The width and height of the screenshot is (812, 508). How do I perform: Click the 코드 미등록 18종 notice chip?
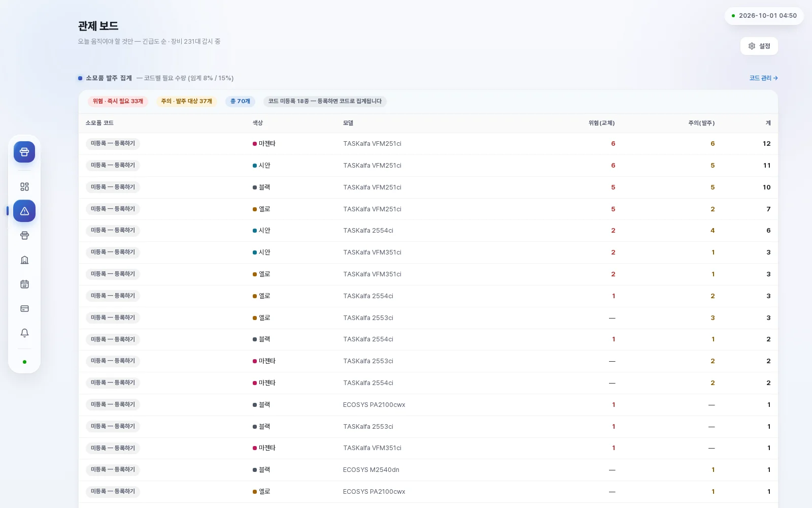click(x=325, y=101)
